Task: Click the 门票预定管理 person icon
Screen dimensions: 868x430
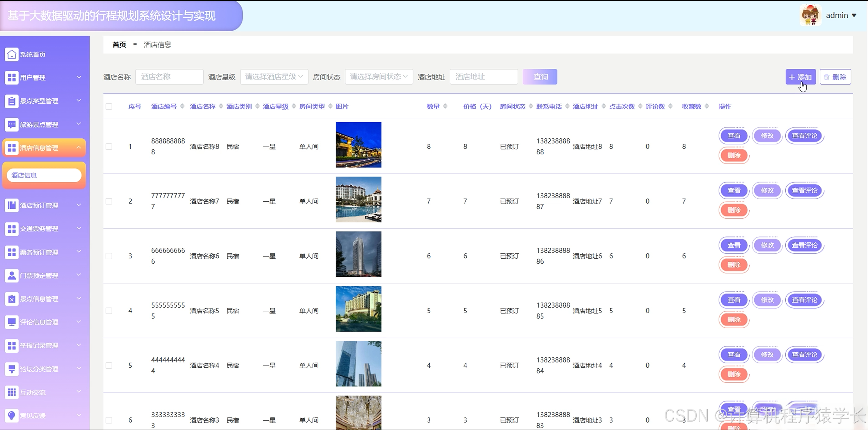Action: point(12,275)
